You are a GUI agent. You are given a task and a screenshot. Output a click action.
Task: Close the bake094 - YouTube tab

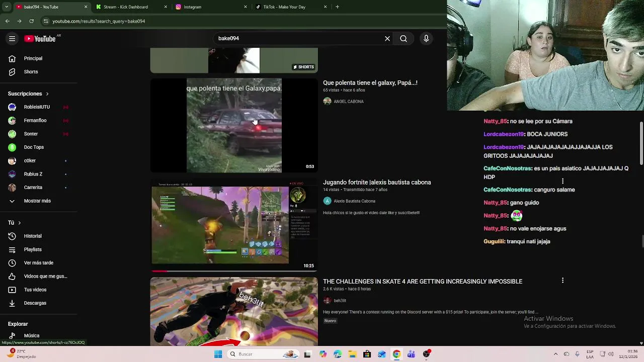pos(86,7)
